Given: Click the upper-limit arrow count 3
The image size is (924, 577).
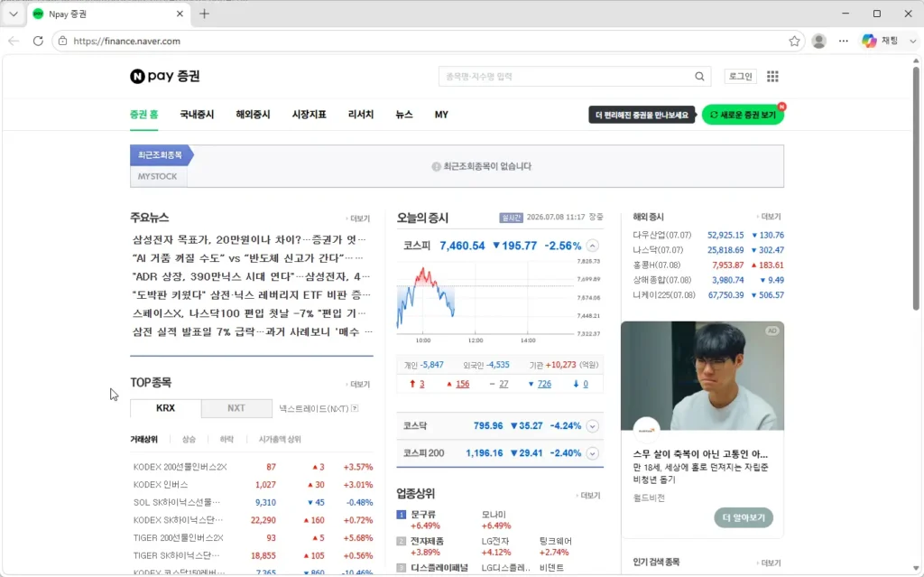Looking at the screenshot, I should coord(421,384).
